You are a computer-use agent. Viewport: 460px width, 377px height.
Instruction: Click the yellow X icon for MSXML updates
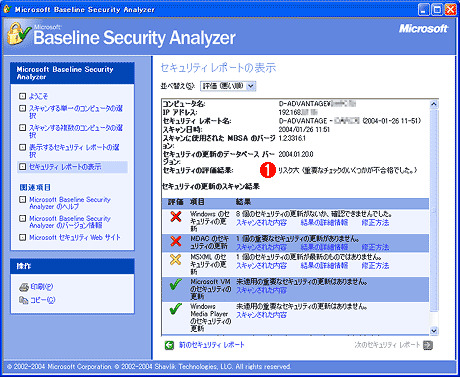(x=175, y=259)
